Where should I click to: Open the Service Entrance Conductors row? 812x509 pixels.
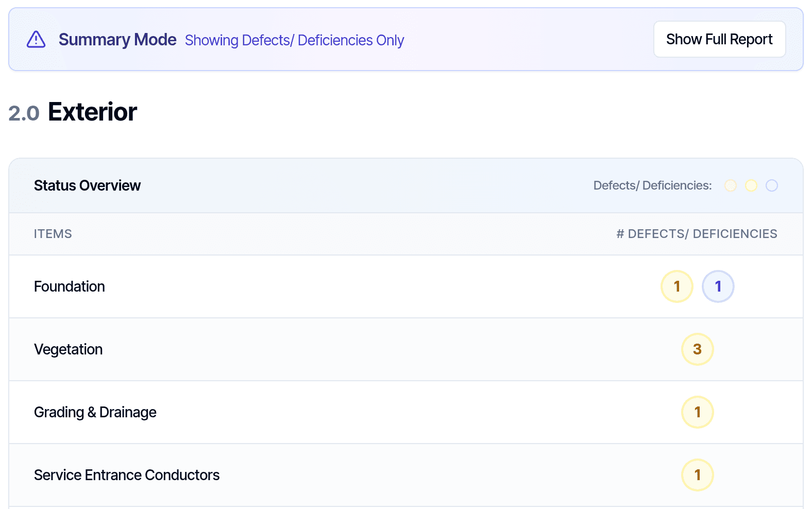click(x=406, y=475)
